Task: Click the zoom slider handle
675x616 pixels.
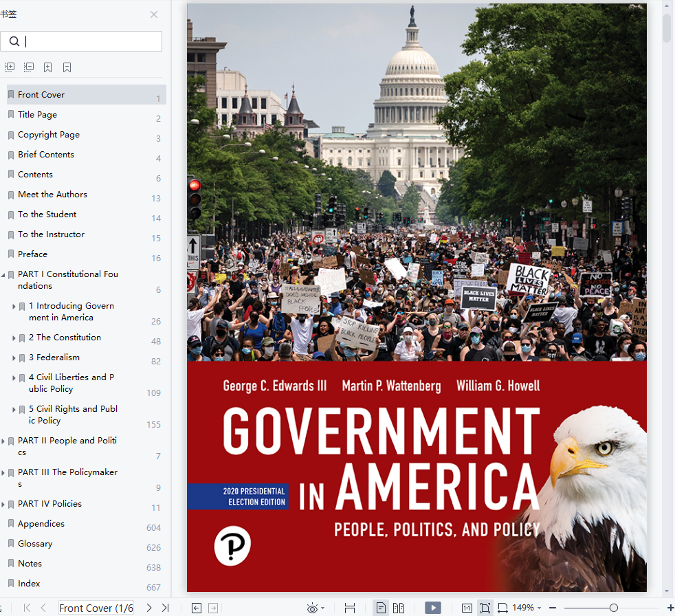Action: tap(614, 608)
